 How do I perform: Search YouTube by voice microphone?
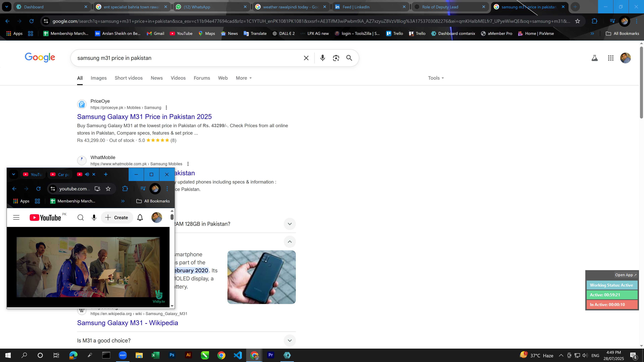point(94,218)
